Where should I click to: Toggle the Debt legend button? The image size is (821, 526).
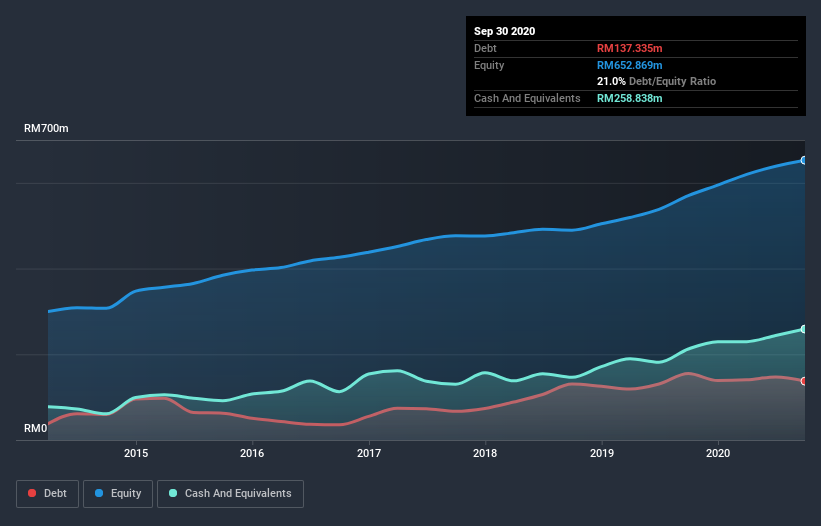[47, 494]
